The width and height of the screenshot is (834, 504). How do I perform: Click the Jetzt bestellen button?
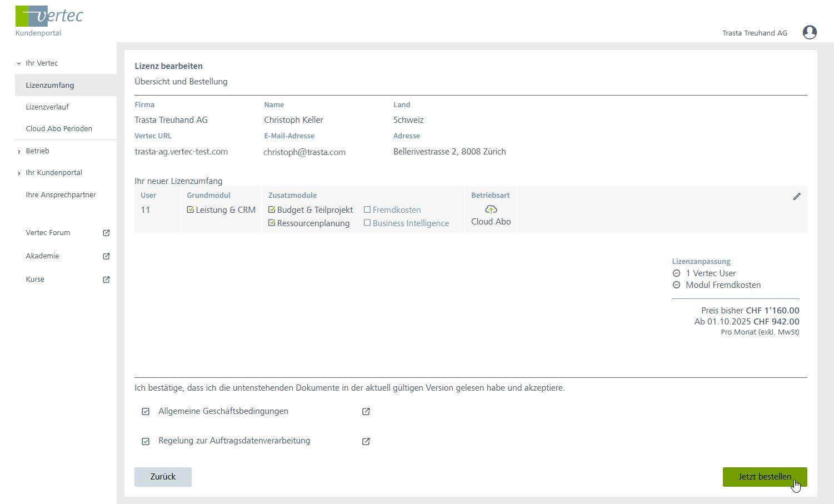(x=765, y=477)
